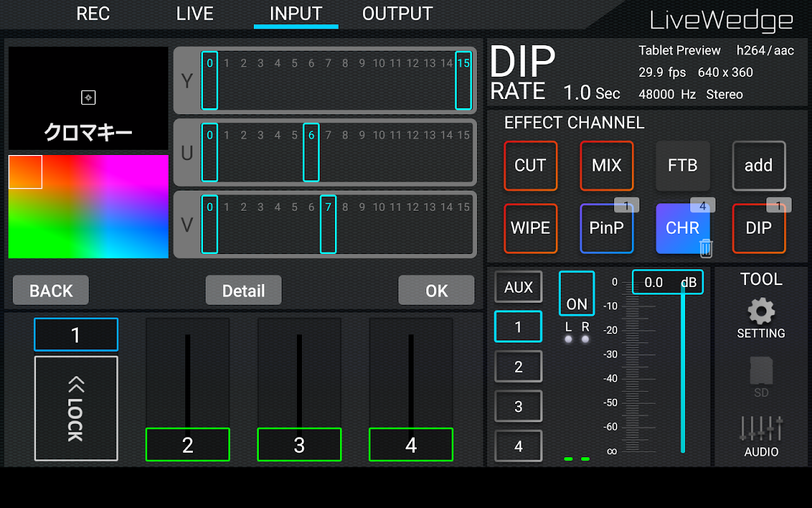Pick a color in the chroma color spectrum
The height and width of the screenshot is (508, 812).
coord(88,206)
